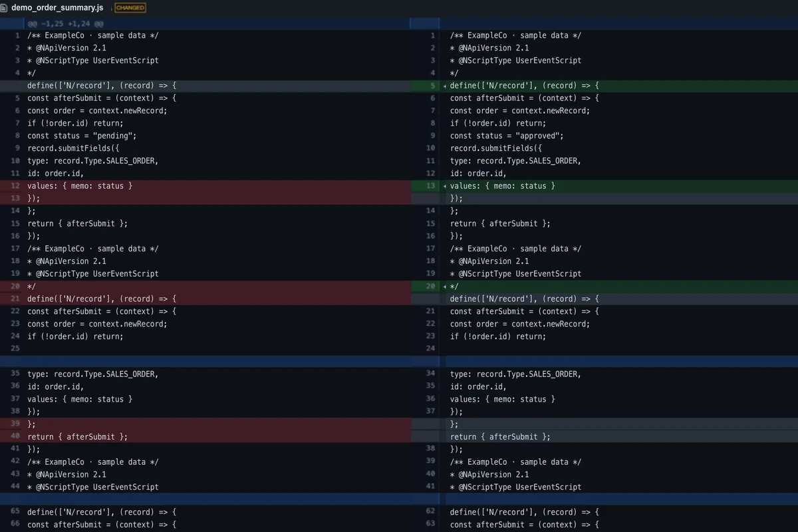Select old line 43 * @NApiVersion 2.1
The image size is (798, 532).
66,474
